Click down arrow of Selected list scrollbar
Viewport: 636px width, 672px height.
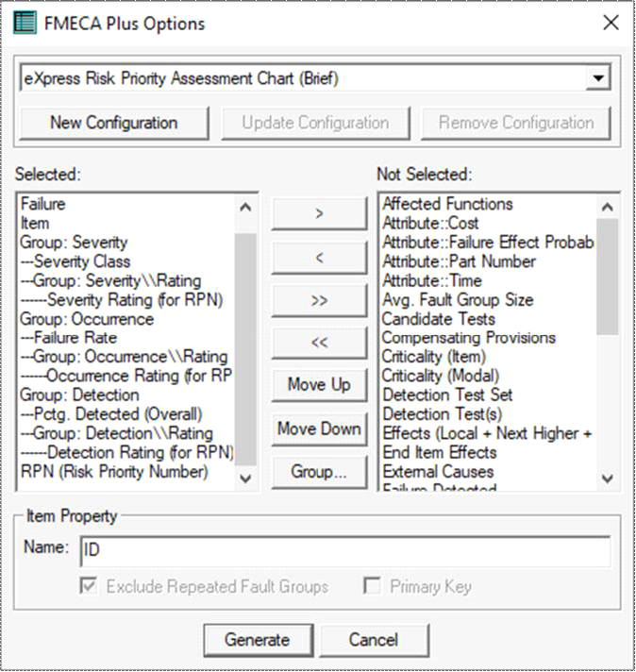[245, 479]
